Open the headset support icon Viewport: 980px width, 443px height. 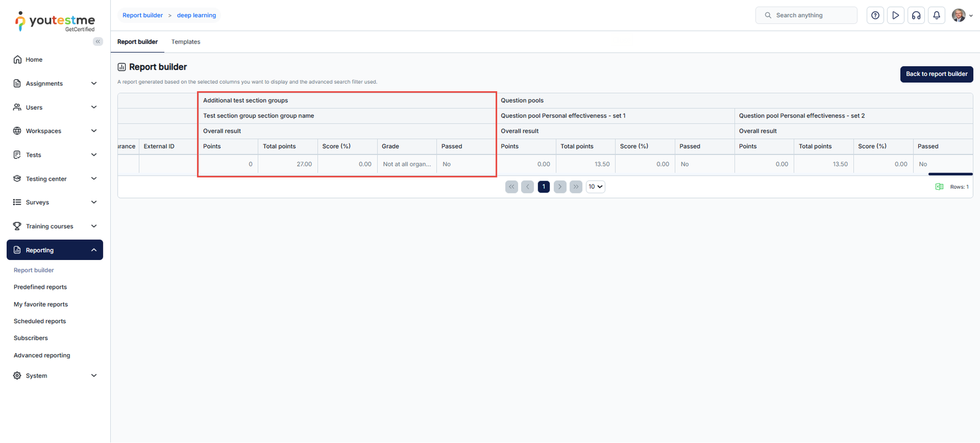916,15
